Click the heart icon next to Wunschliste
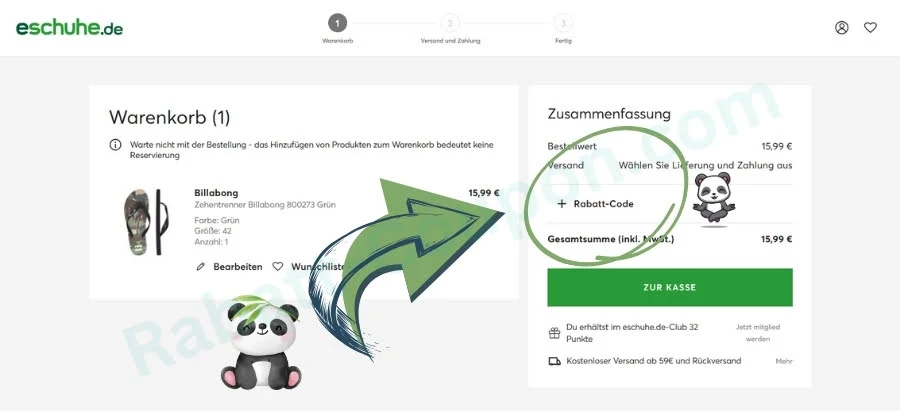 (278, 266)
